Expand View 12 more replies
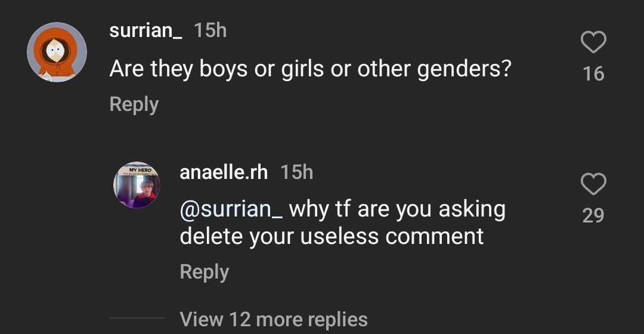Viewport: 644px width, 334px height. (x=274, y=319)
